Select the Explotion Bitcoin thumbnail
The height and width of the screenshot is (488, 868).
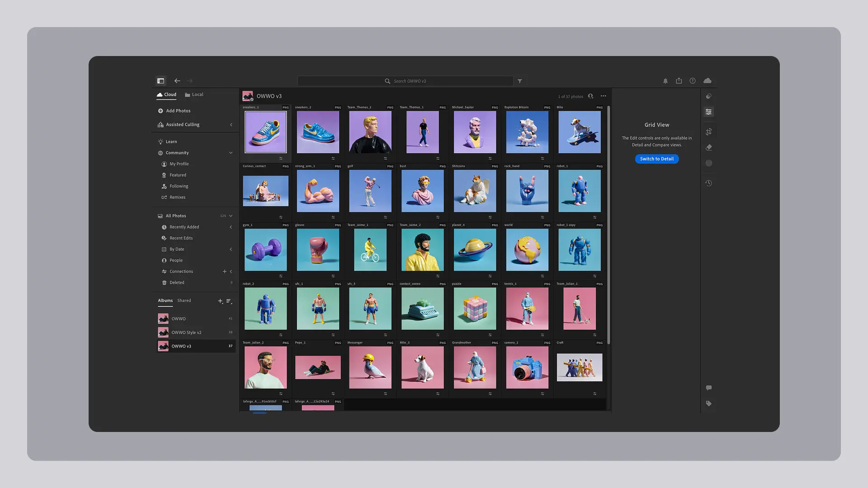point(527,132)
